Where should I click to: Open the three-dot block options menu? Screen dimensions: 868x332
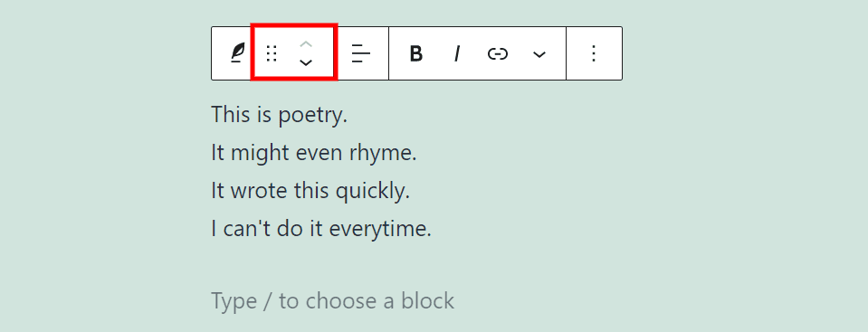coord(594,53)
